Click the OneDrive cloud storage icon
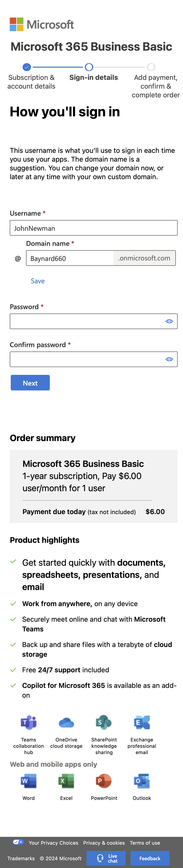This screenshot has width=183, height=868. (66, 723)
